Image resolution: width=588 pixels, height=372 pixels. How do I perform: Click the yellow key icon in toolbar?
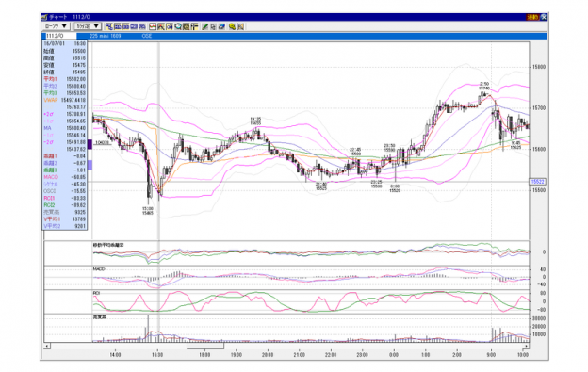point(233,26)
